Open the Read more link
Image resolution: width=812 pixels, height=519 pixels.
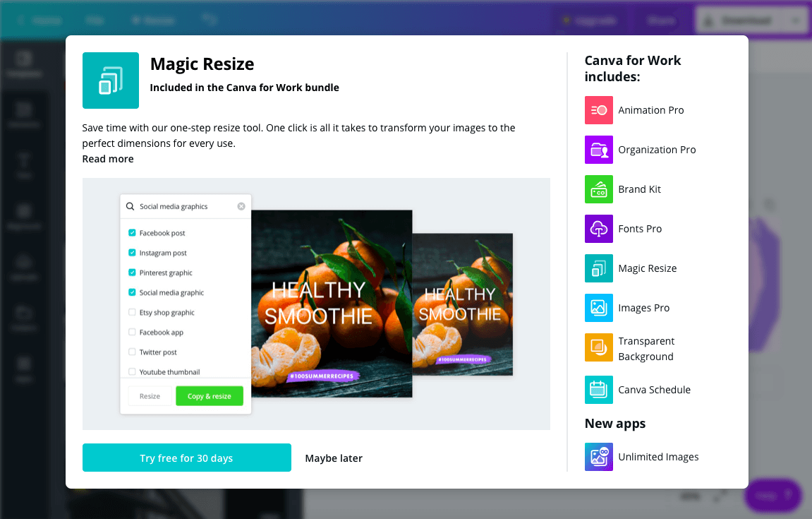[x=108, y=159]
